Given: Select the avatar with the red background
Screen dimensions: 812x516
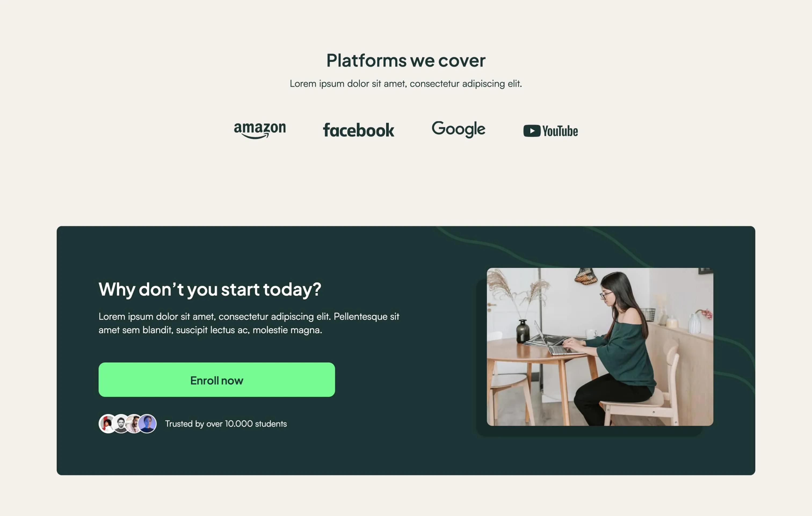Looking at the screenshot, I should pos(107,424).
